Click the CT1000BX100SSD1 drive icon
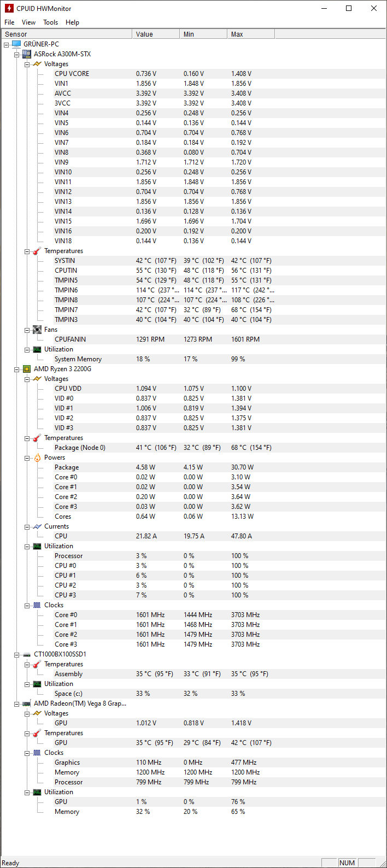The image size is (387, 868). coord(26,654)
